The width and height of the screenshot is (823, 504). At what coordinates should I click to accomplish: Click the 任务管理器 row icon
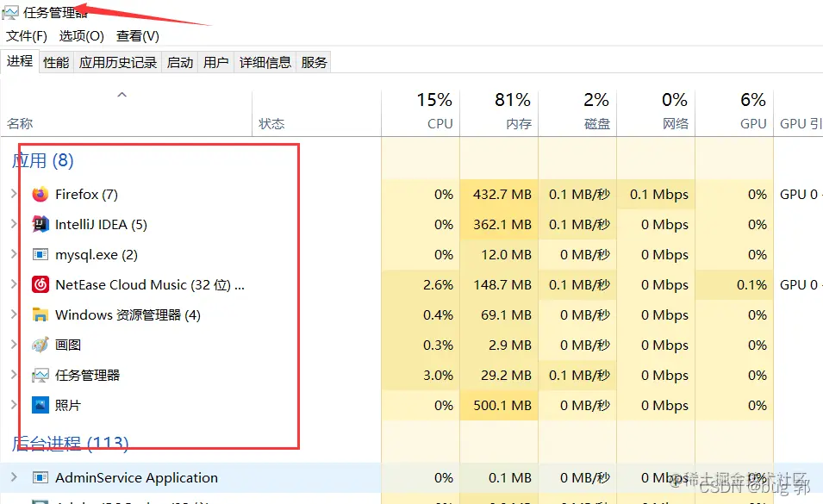[x=41, y=376]
